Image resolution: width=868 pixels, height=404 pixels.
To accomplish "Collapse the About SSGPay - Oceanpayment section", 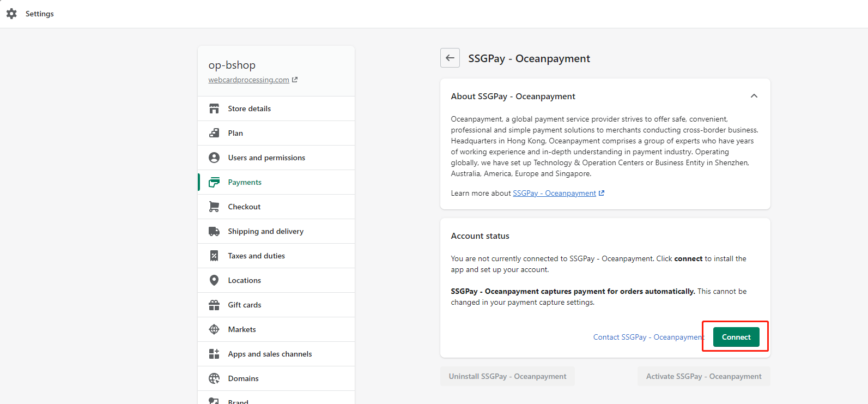I will click(754, 96).
